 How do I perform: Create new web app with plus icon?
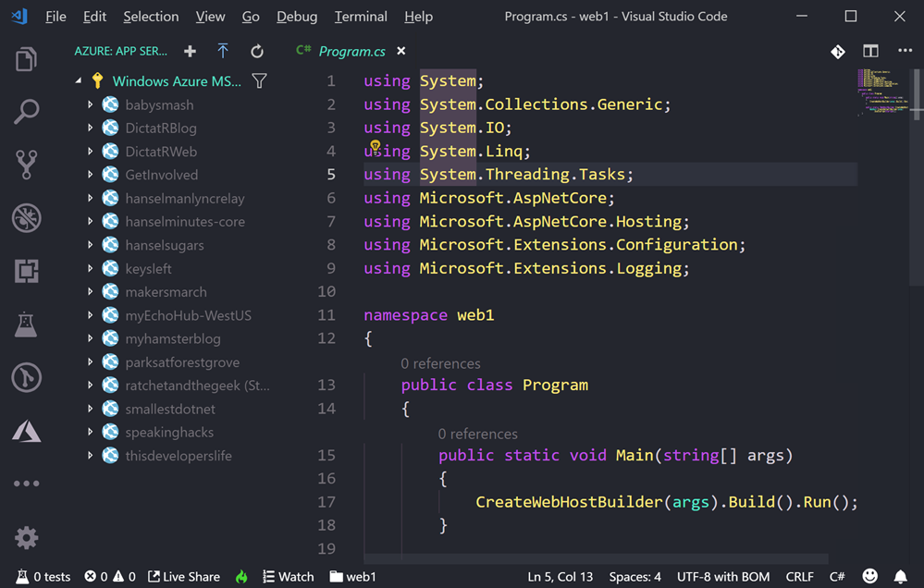pyautogui.click(x=190, y=51)
